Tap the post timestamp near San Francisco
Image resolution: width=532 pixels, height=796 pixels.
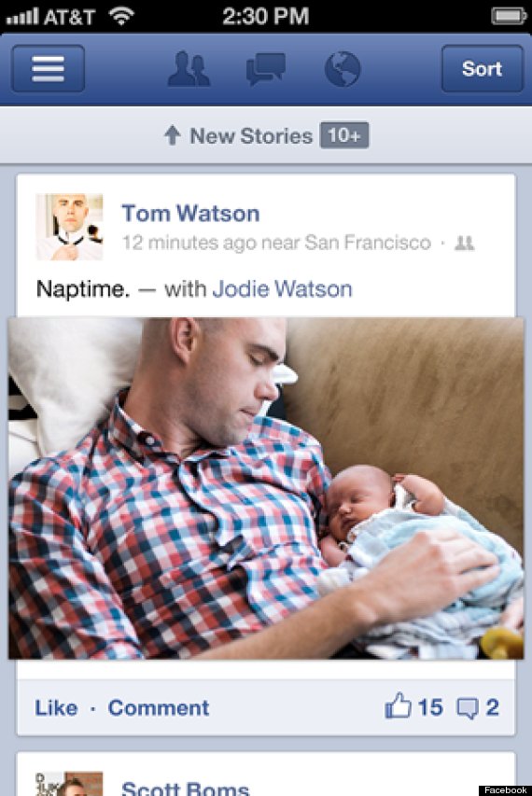[x=276, y=243]
